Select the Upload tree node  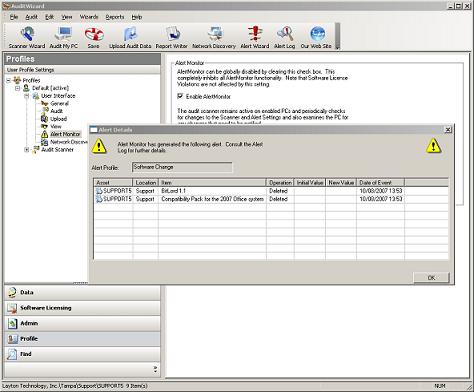58,119
